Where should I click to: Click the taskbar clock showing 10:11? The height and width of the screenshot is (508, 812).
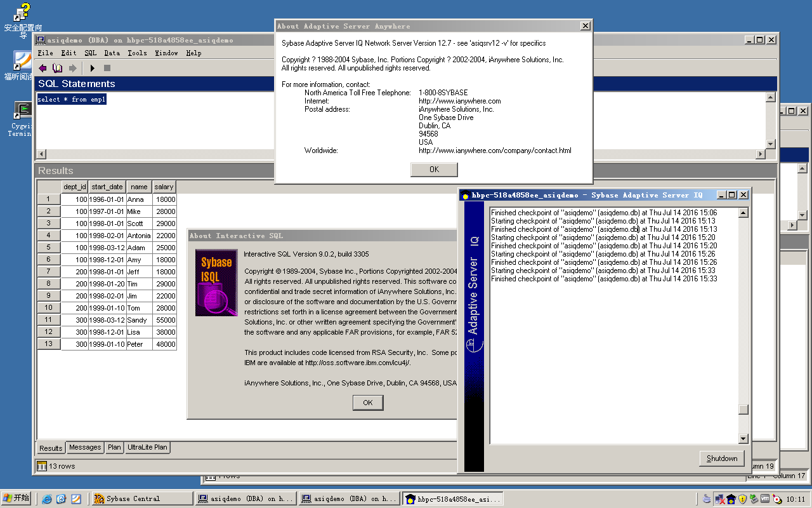[x=796, y=499]
